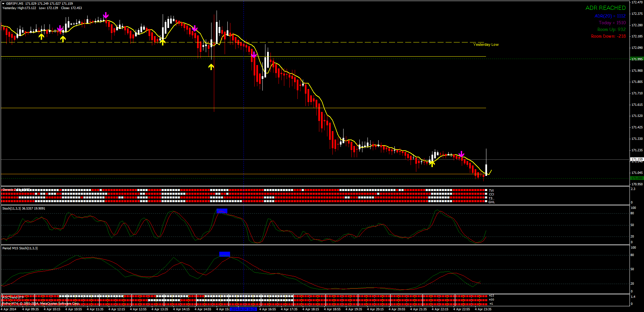Click the ASCTrend-3TF indicator label

(13, 297)
